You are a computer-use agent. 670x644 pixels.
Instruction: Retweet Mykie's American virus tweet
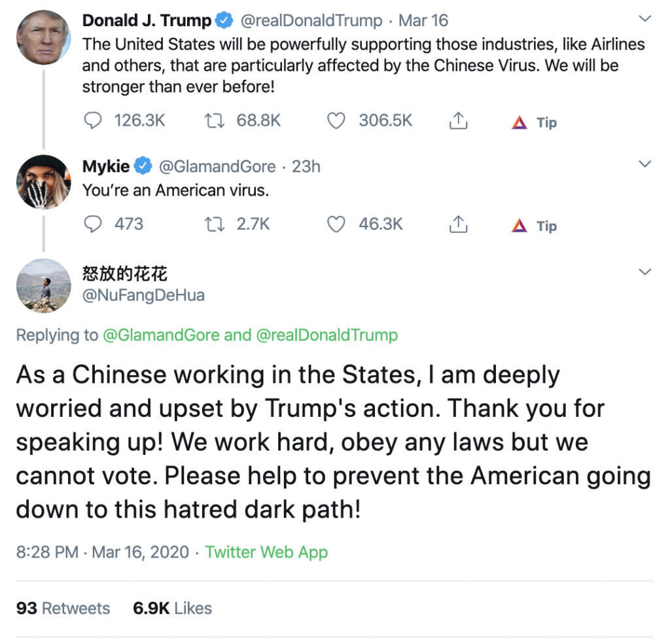click(x=213, y=224)
